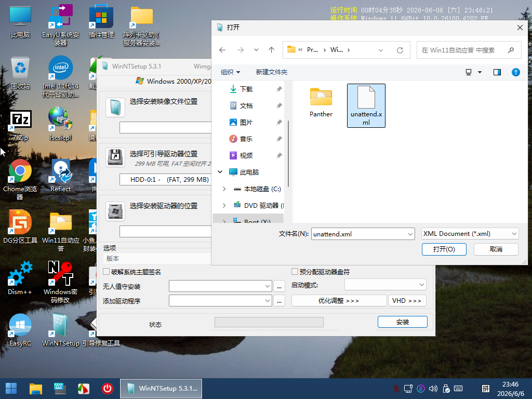This screenshot has height=399, width=532.
Task: Launch EasyRC desktop shortcut
Action: click(20, 330)
